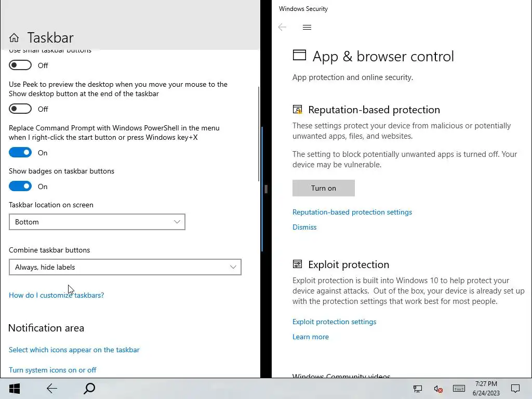Open the Windows Start button
The height and width of the screenshot is (399, 532).
pyautogui.click(x=14, y=389)
